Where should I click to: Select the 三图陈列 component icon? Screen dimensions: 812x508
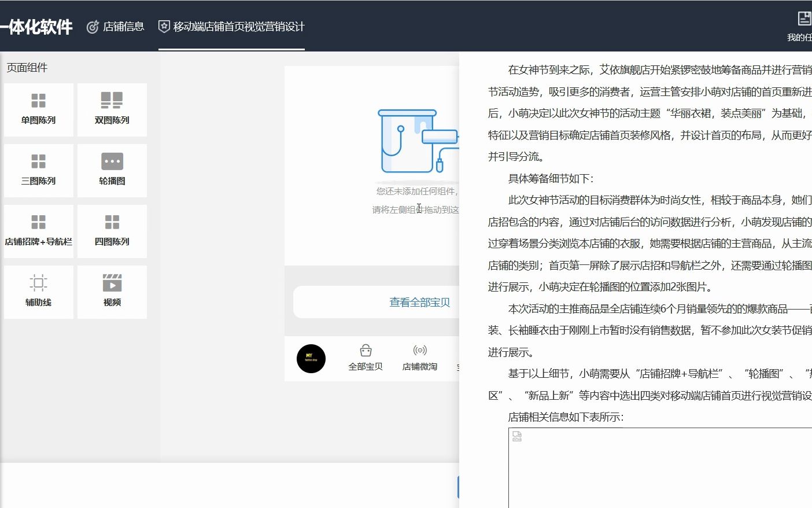[x=38, y=160]
